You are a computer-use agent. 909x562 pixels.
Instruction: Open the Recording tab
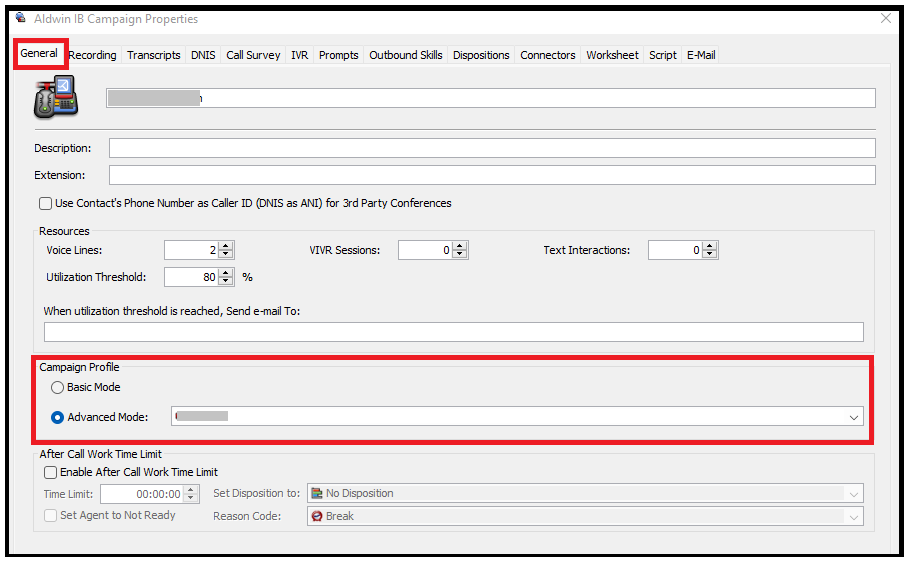click(x=93, y=55)
